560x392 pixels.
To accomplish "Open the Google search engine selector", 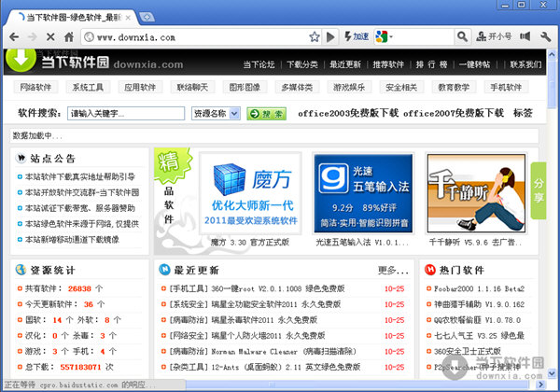I will click(385, 36).
